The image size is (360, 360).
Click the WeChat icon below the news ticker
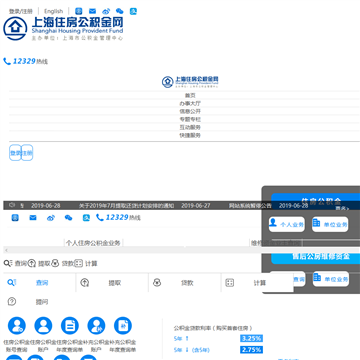click(x=68, y=218)
